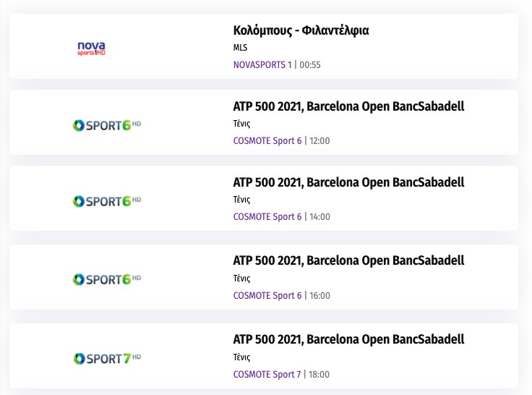532x395 pixels.
Task: Click the Τένις label in the 18:00 listing
Action: (241, 357)
